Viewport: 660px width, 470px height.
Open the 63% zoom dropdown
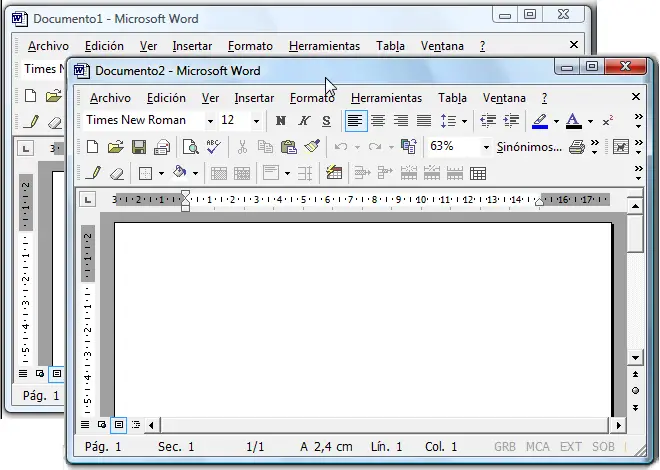(486, 147)
